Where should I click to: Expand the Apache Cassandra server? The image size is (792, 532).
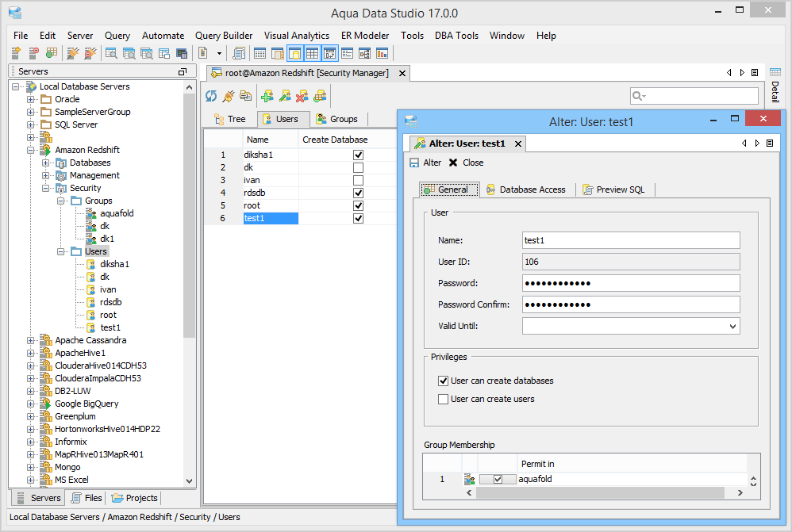coord(31,340)
